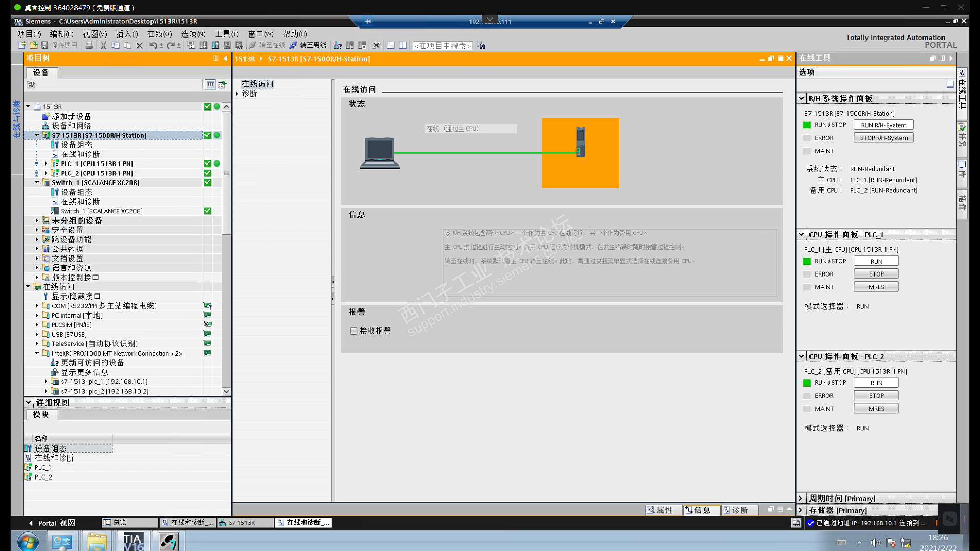
Task: Select 设备和网络 in project tree
Action: click(71, 126)
